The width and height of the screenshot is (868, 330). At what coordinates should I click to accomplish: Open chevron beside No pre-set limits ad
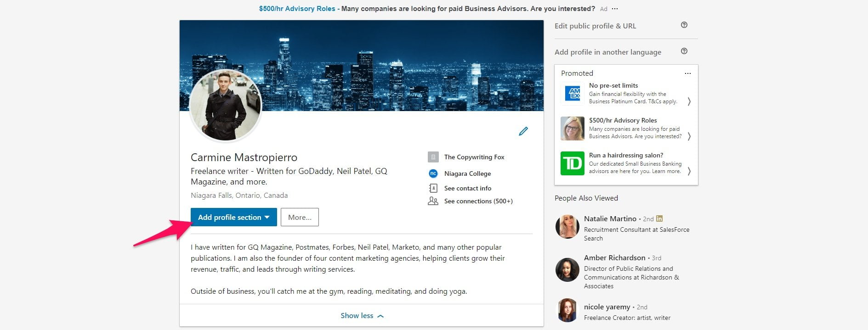coord(689,101)
